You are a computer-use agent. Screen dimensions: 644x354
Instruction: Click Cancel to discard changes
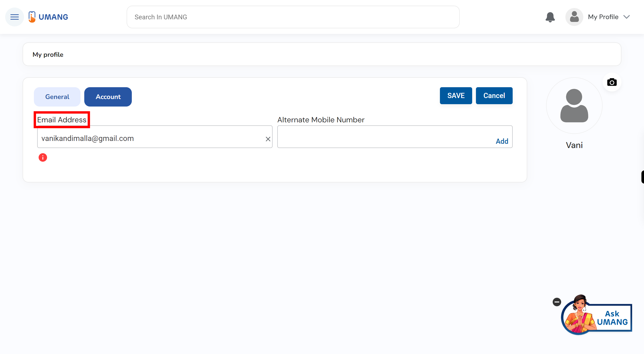click(x=494, y=95)
